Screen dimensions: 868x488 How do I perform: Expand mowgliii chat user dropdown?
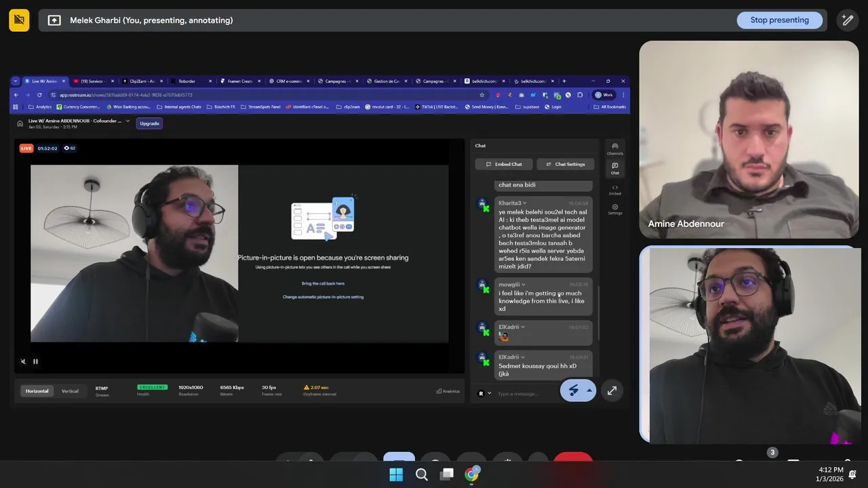coord(524,285)
